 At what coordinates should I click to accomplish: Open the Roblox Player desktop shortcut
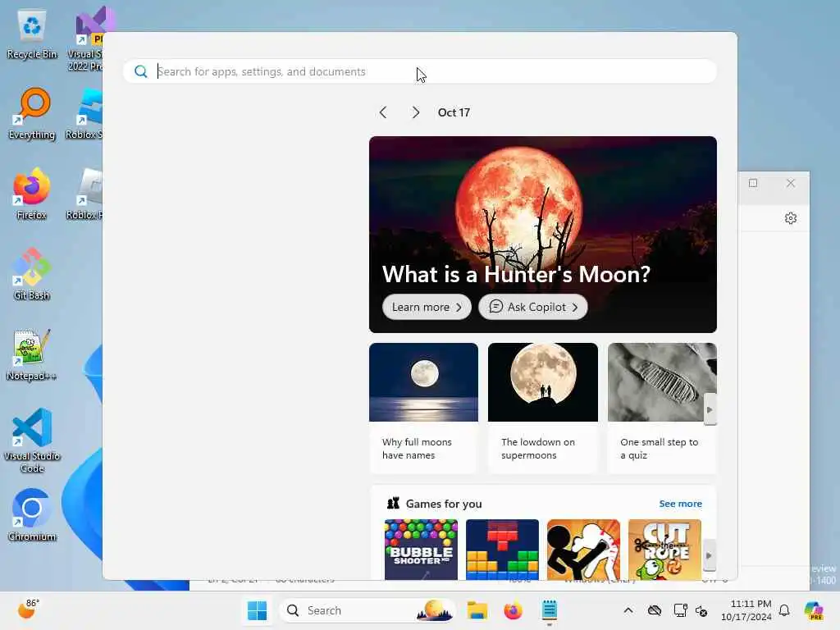85,194
